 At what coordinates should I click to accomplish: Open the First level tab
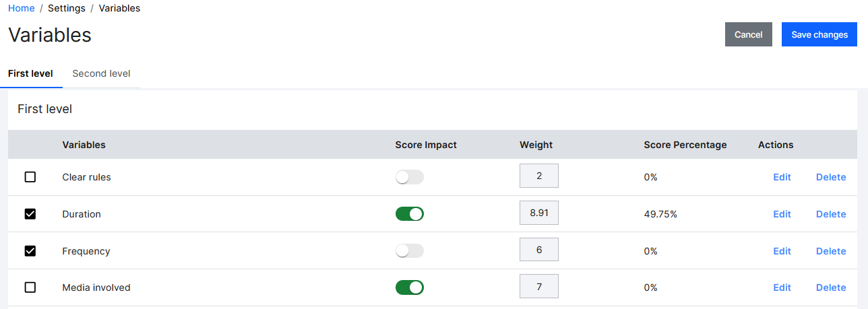pos(30,73)
